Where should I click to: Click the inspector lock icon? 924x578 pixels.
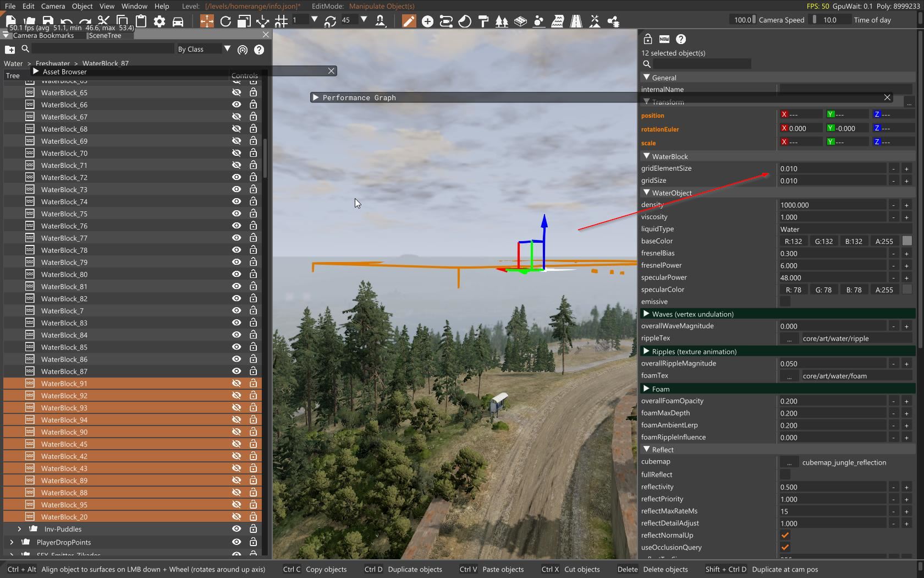[648, 39]
